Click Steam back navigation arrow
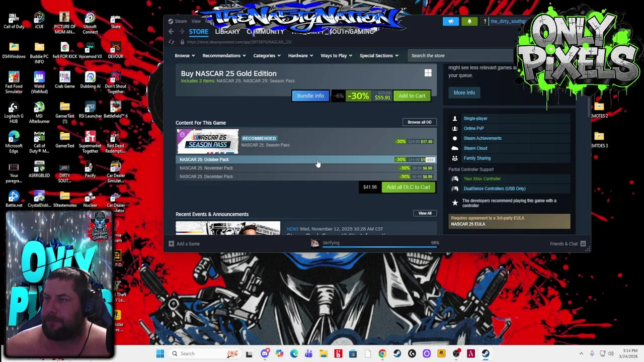The image size is (644, 362). (x=171, y=32)
